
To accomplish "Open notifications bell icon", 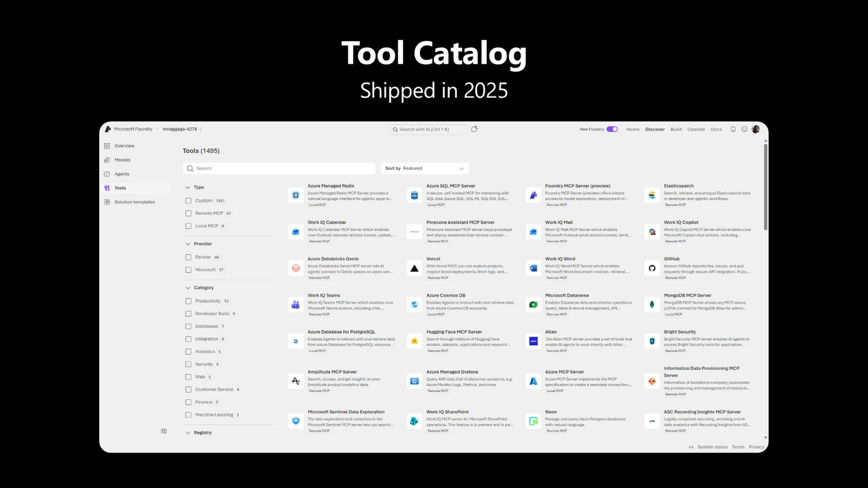I will coord(733,129).
